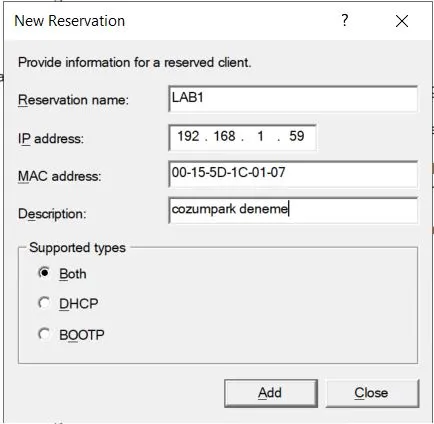Choose the BOOTP radio button

44,334
